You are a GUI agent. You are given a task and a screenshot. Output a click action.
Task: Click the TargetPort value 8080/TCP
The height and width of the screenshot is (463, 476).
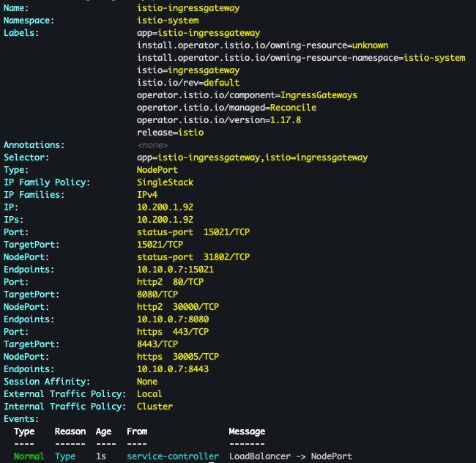[x=157, y=295]
